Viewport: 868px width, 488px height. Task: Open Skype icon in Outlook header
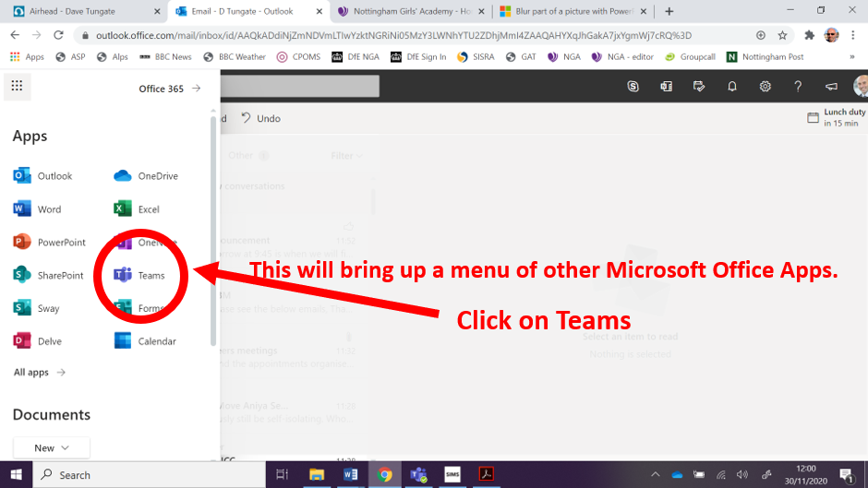(633, 87)
